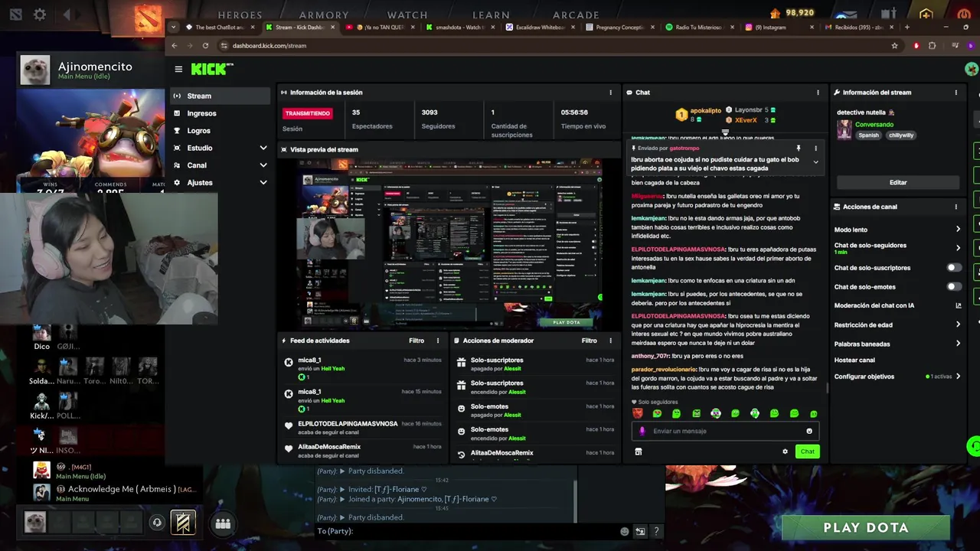Screen dimensions: 980x551
Task: Open Restricción de edad arrow
Action: tap(958, 324)
